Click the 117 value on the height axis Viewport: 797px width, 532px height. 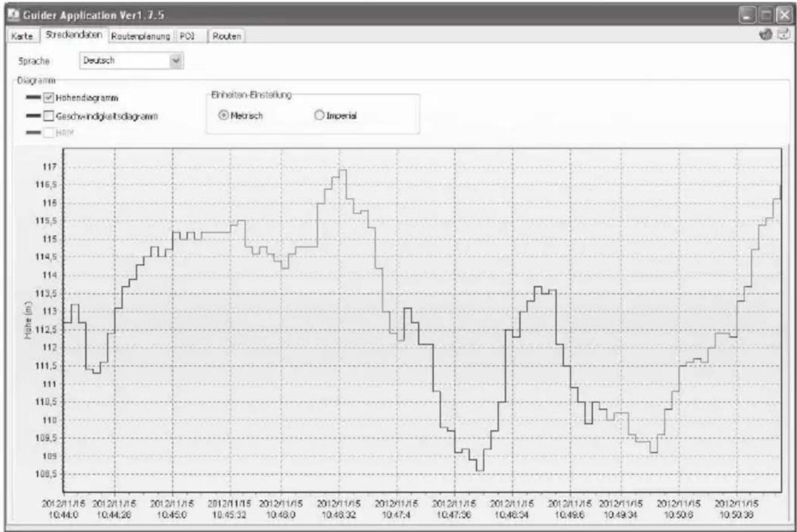[x=50, y=167]
